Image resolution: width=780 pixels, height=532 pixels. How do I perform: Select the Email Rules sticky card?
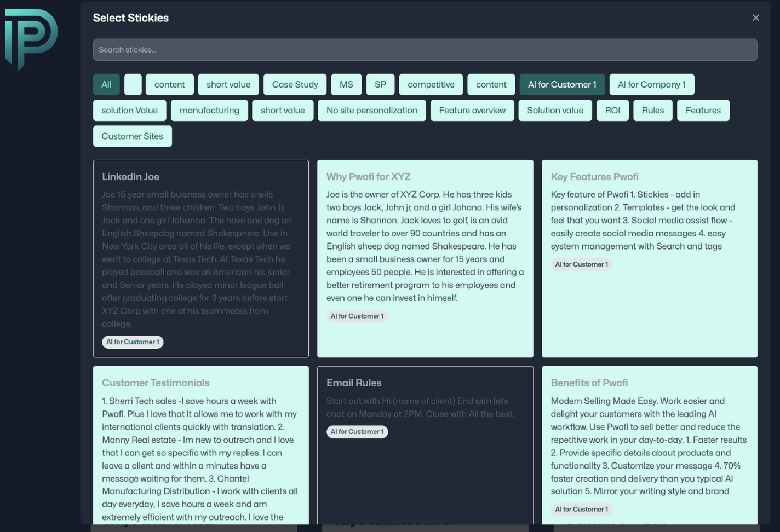click(x=425, y=443)
